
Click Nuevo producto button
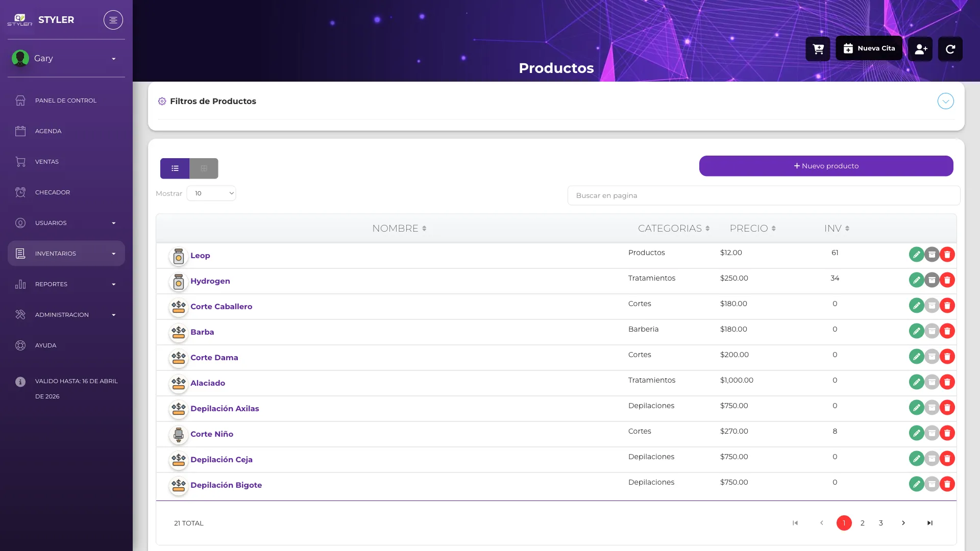tap(826, 166)
